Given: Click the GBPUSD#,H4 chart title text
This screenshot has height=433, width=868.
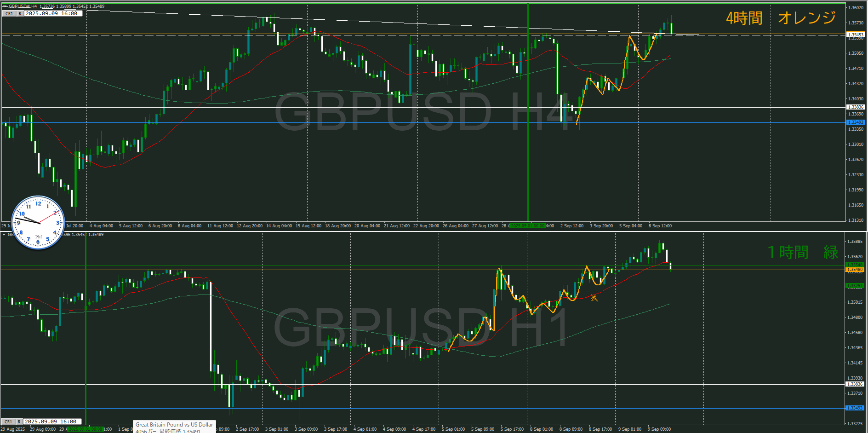Looking at the screenshot, I should [x=23, y=6].
